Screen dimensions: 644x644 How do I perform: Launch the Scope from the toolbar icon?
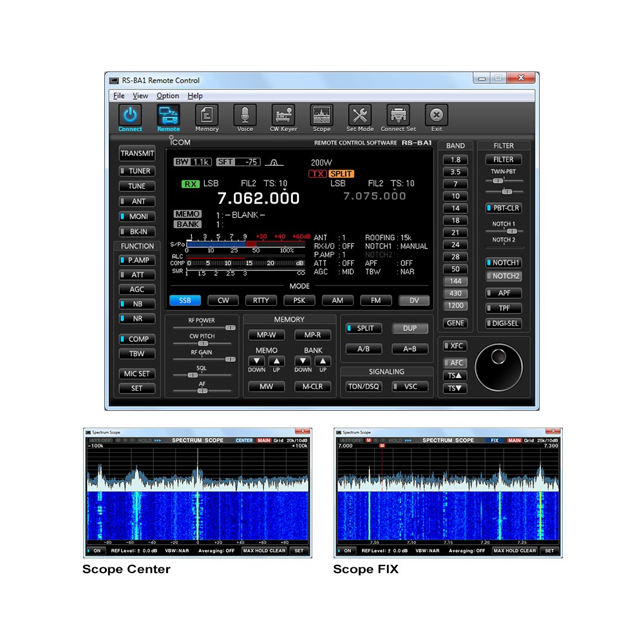tap(321, 116)
